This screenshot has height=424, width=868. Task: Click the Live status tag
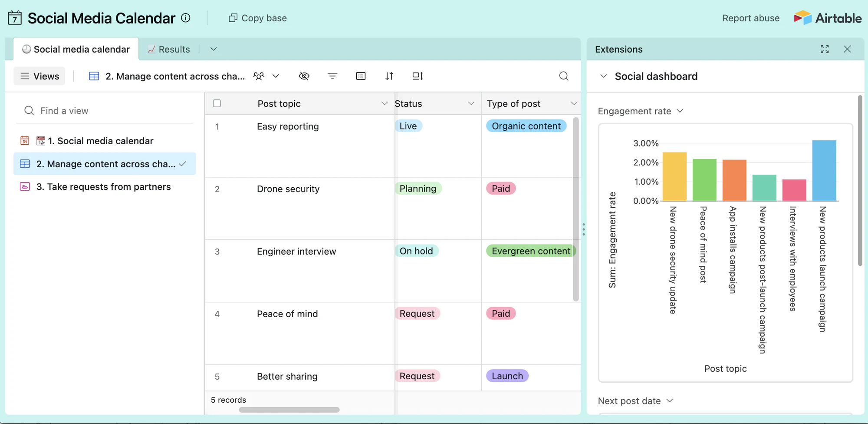click(x=408, y=126)
